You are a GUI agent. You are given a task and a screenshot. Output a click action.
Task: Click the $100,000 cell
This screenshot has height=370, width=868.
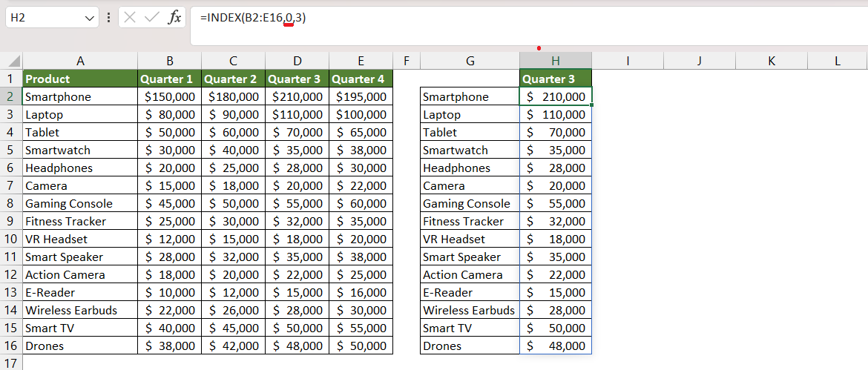[x=361, y=114]
